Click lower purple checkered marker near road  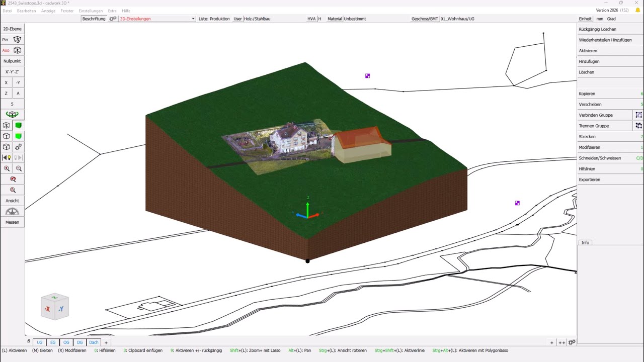click(x=517, y=203)
